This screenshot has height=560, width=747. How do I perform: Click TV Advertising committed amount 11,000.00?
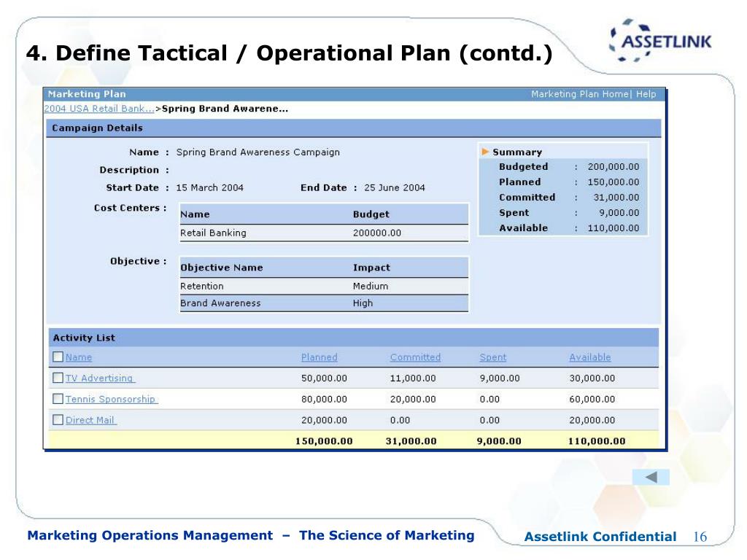413,378
